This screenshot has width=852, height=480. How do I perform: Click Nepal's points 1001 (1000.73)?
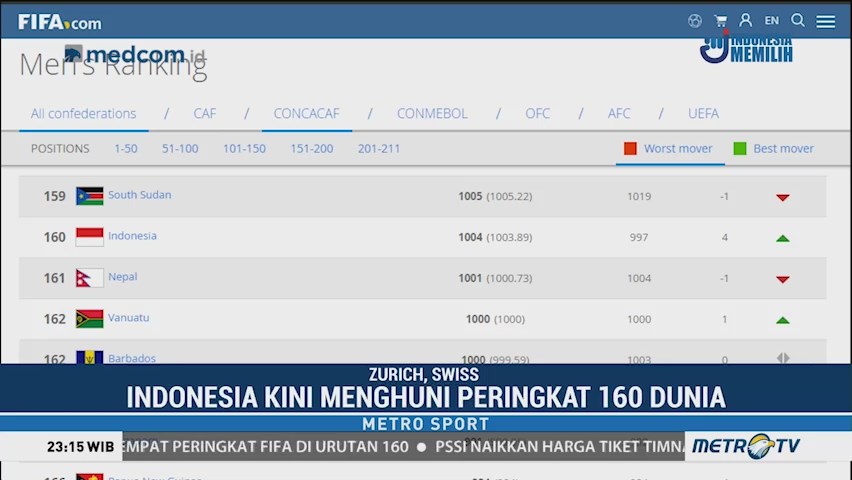point(495,278)
